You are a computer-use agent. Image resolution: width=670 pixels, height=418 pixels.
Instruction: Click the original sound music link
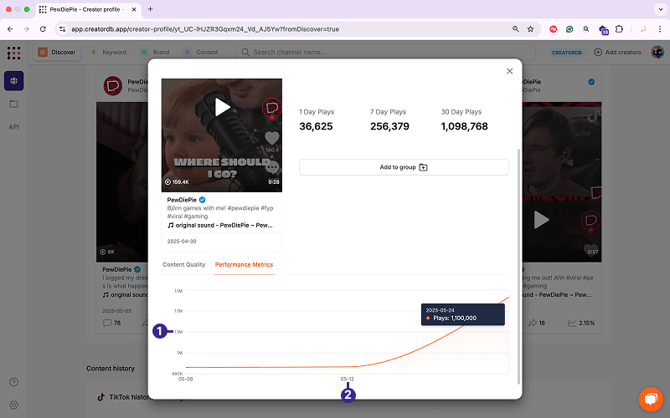click(x=220, y=225)
